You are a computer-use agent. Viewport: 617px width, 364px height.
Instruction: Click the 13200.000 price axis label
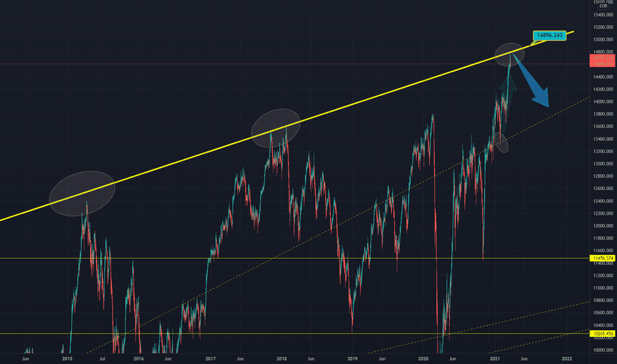pyautogui.click(x=603, y=151)
